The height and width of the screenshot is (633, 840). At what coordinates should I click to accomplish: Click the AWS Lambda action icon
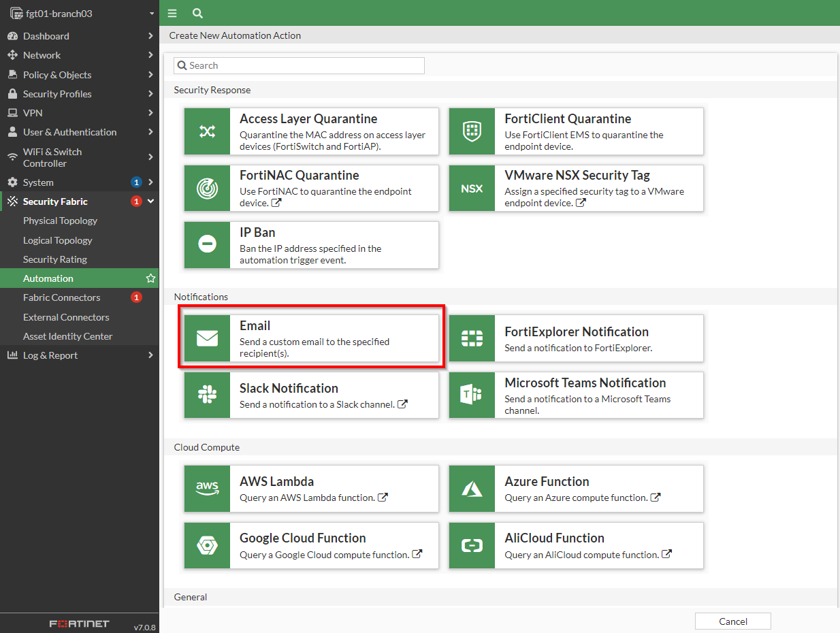click(207, 489)
